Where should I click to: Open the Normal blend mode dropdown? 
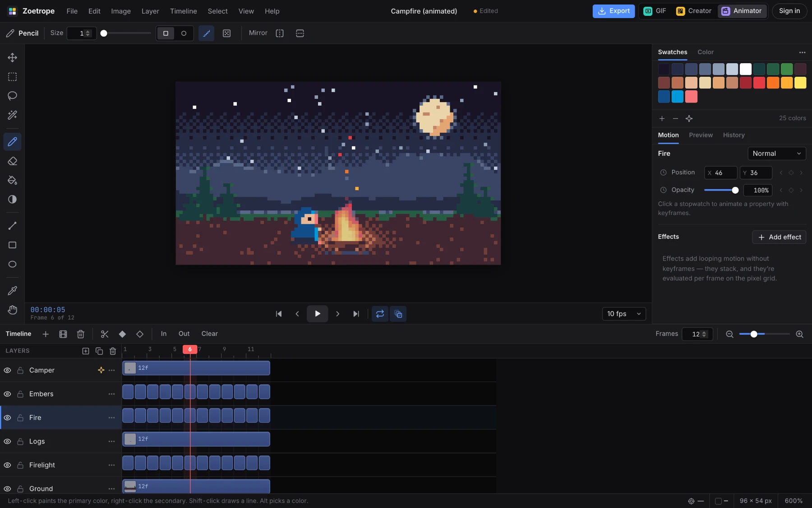tap(776, 154)
